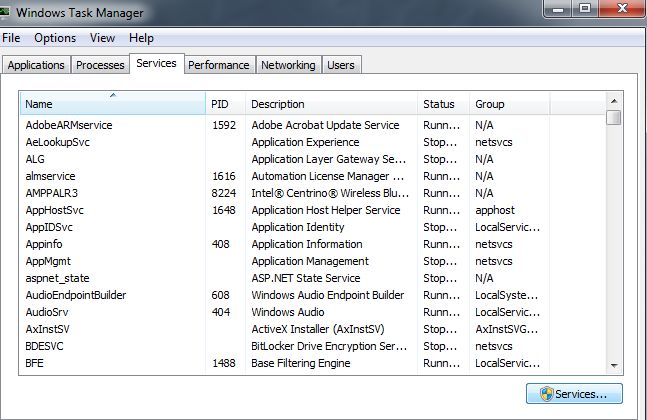Click ActiveX Installer (AxInstSV) description
Screen dimensions: 647x420
pyautogui.click(x=318, y=329)
